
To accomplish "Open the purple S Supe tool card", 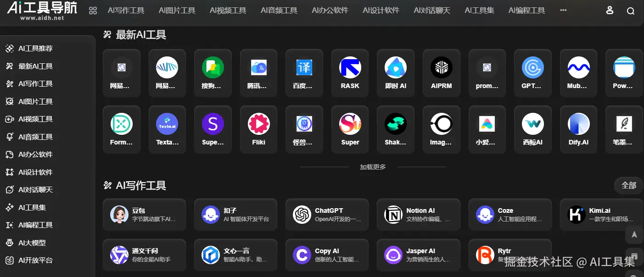I will click(213, 129).
